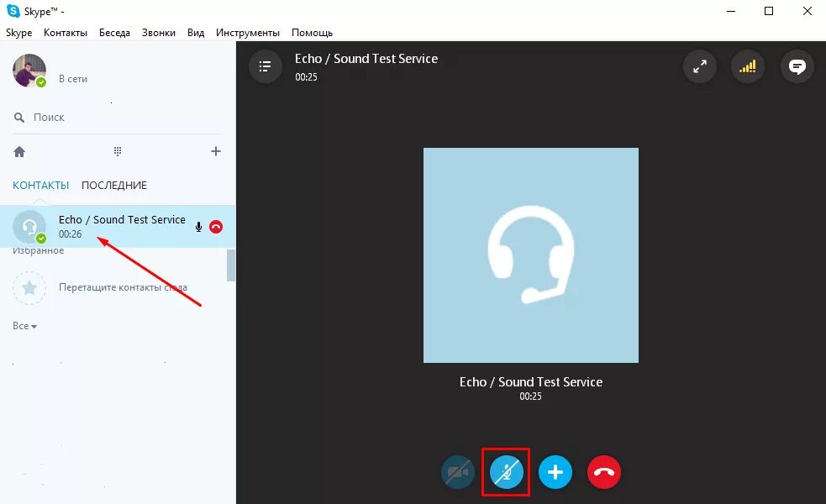Click the Избранное section label

click(x=39, y=250)
